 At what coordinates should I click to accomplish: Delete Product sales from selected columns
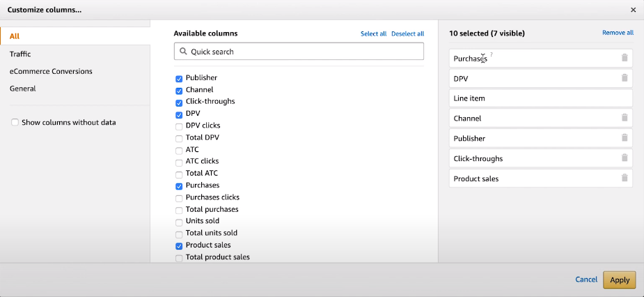(x=625, y=178)
